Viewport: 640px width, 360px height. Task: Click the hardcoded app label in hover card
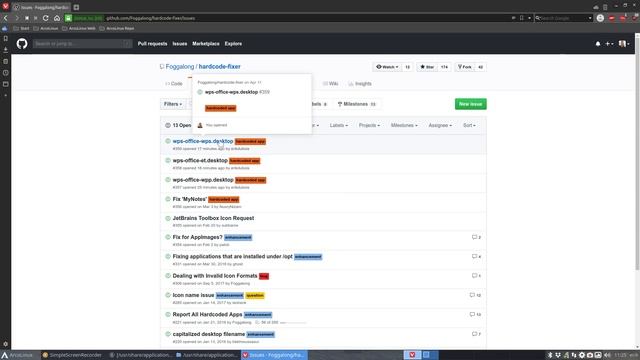220,108
